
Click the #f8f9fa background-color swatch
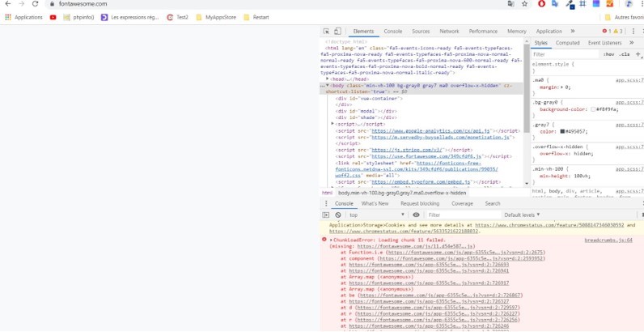pos(593,109)
